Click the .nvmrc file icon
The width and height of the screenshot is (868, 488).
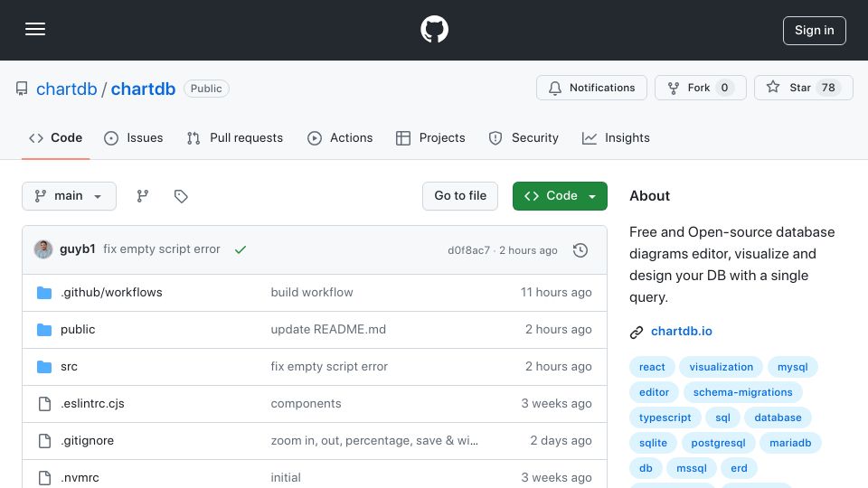[44, 478]
